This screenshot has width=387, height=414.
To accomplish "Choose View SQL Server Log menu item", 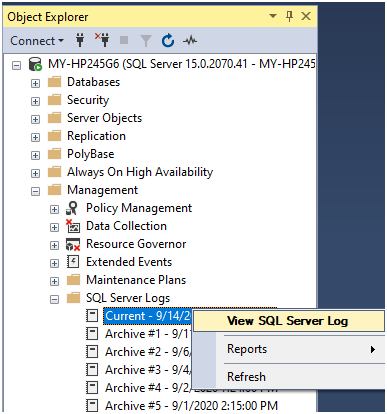I will coord(289,321).
